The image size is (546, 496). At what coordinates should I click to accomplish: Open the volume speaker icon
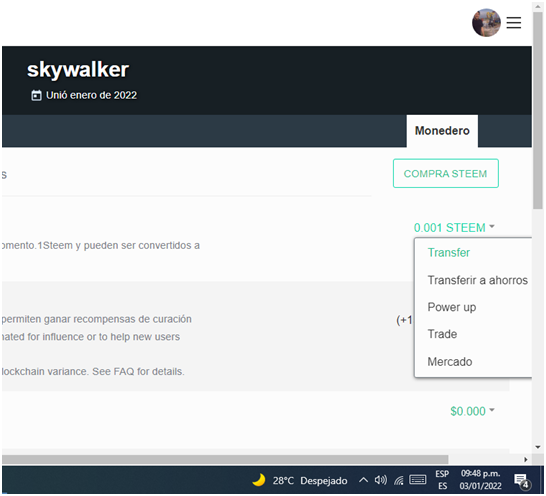tap(381, 480)
